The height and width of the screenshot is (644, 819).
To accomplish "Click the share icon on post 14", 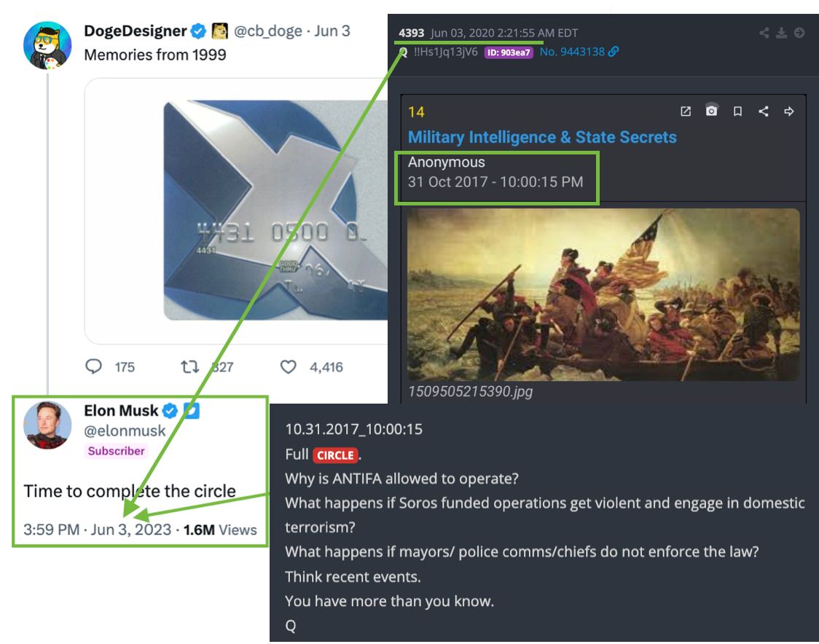I will [763, 111].
